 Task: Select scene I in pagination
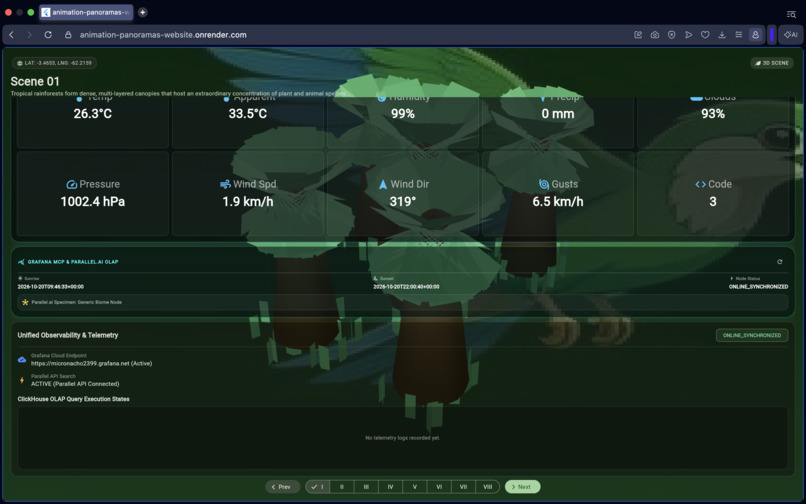pos(317,487)
